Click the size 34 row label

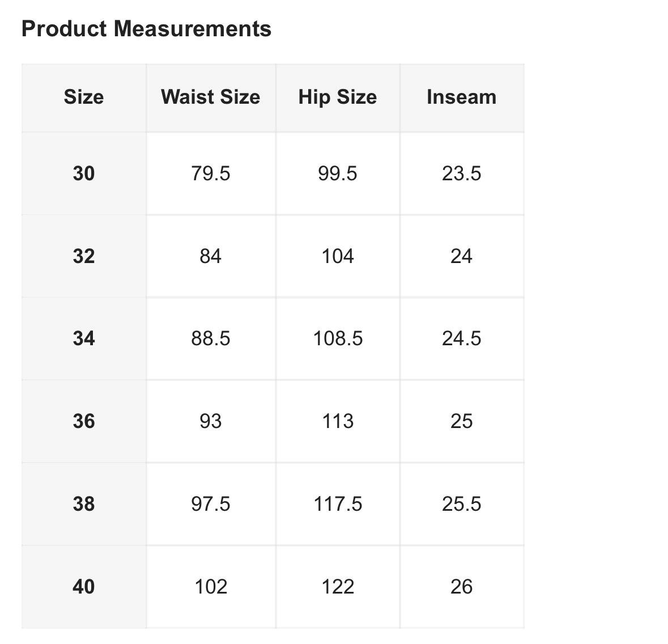[x=84, y=338]
